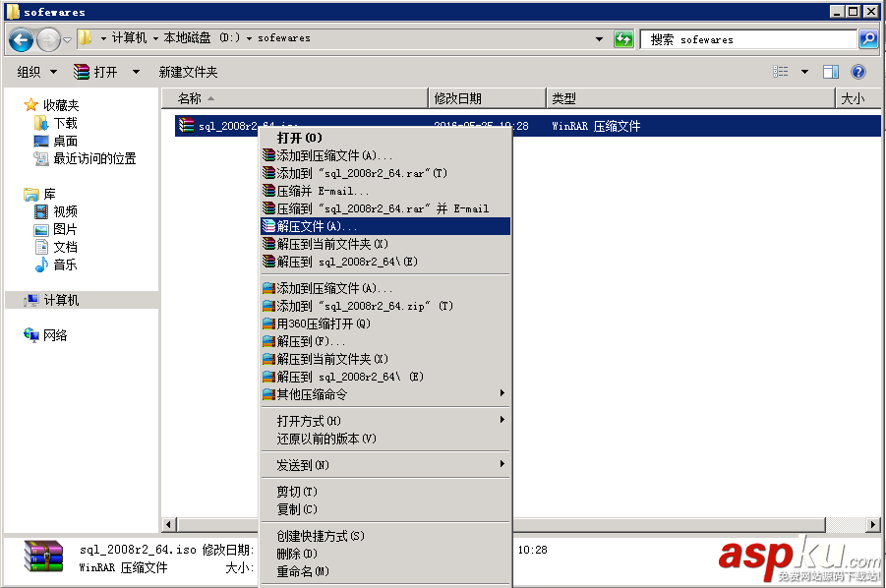Click the search sofewares input field
The image size is (886, 588).
(749, 39)
